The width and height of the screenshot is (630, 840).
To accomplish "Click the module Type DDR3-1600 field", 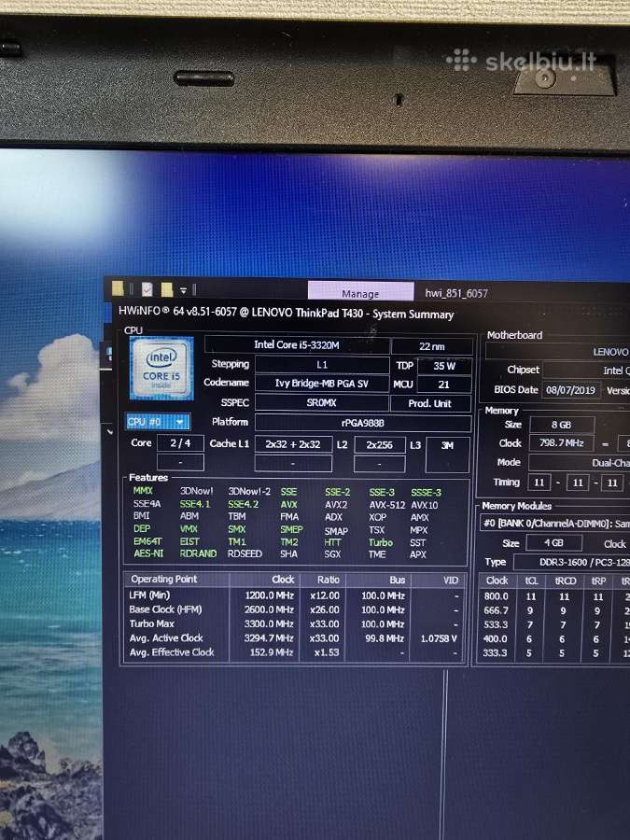I will pos(571,562).
